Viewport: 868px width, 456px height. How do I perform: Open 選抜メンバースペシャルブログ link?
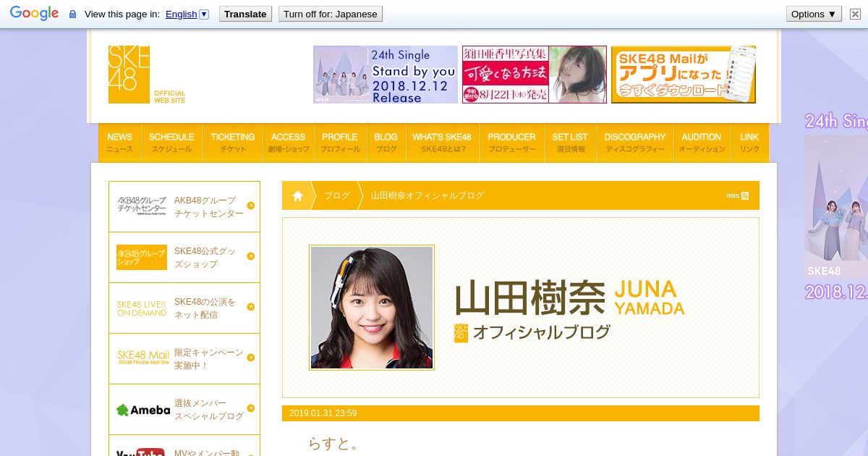click(209, 410)
